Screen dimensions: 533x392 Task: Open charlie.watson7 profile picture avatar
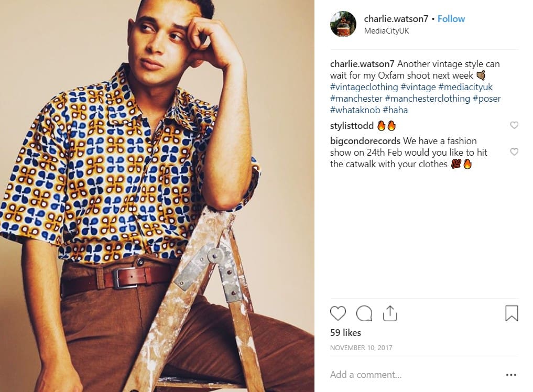click(x=343, y=24)
